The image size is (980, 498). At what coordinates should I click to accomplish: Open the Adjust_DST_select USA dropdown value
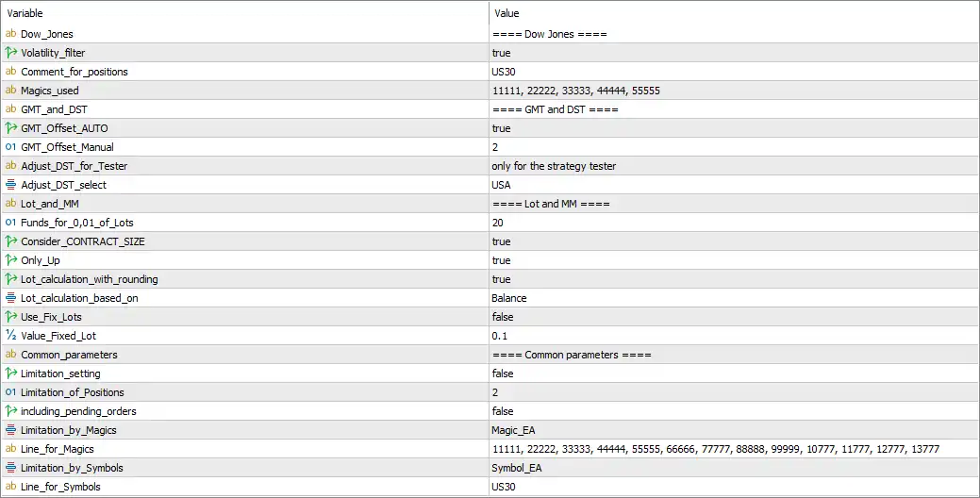point(734,184)
